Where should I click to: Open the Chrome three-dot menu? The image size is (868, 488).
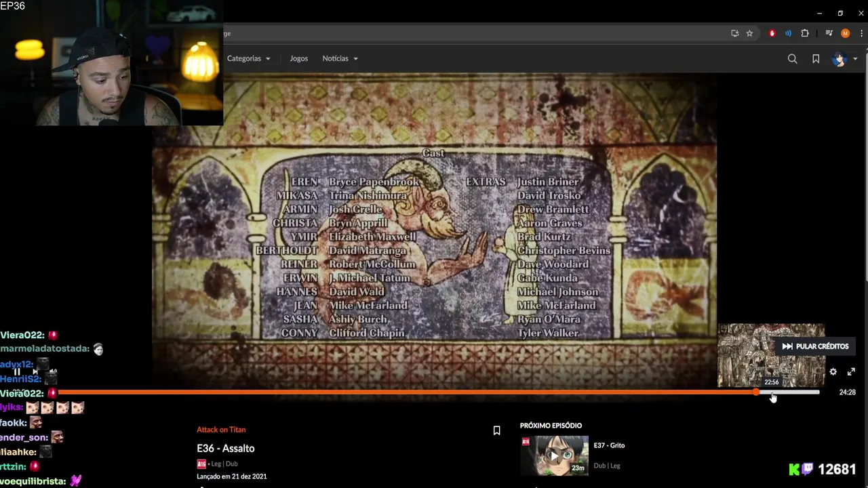point(861,33)
